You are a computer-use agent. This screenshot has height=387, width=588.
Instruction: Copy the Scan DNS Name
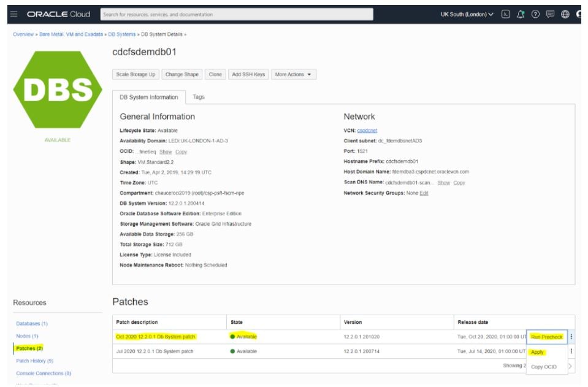point(459,183)
